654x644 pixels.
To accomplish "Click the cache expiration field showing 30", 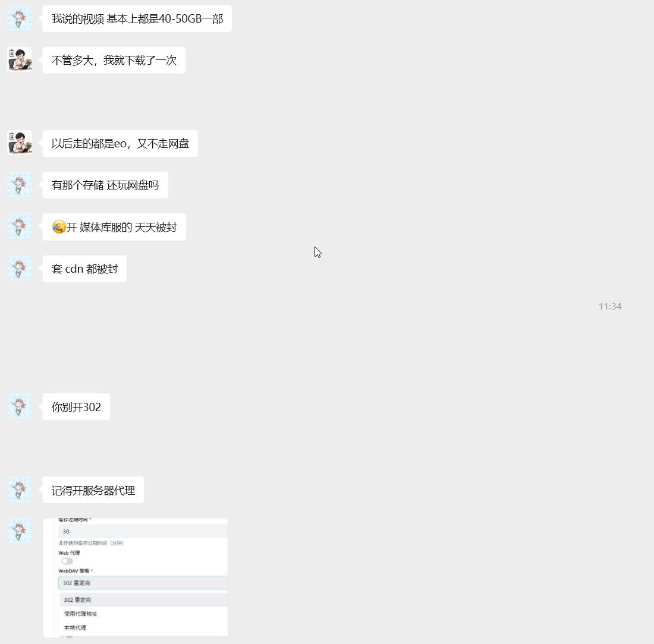I will [143, 532].
